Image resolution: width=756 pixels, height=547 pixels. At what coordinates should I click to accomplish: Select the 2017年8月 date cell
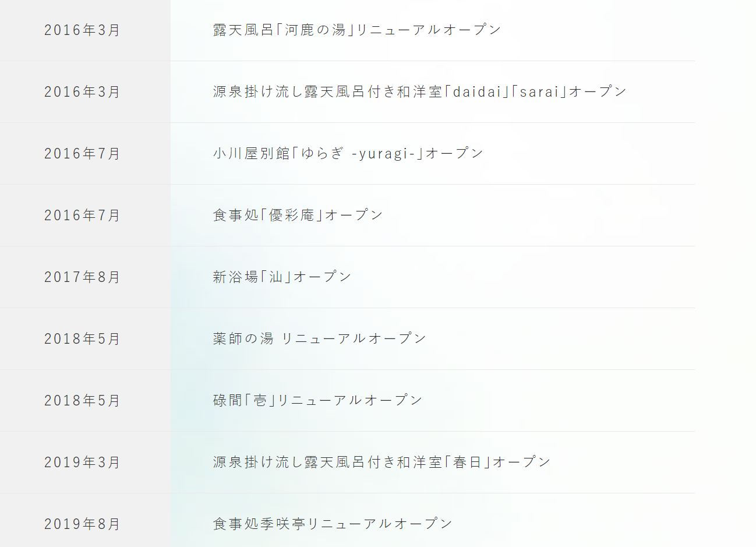[82, 277]
